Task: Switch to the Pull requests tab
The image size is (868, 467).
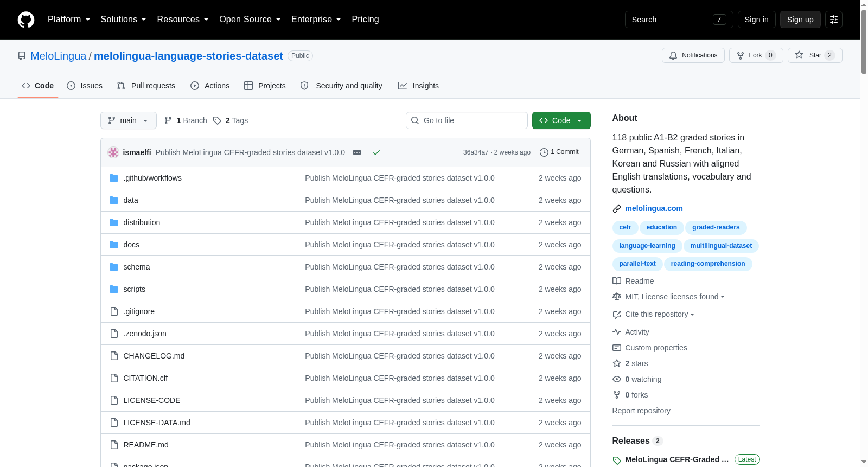Action: click(x=146, y=86)
